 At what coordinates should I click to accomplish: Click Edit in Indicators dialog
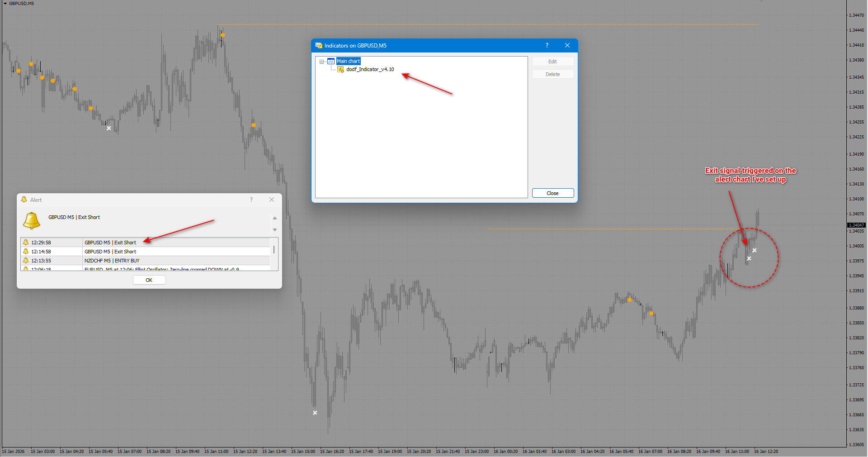(x=553, y=62)
